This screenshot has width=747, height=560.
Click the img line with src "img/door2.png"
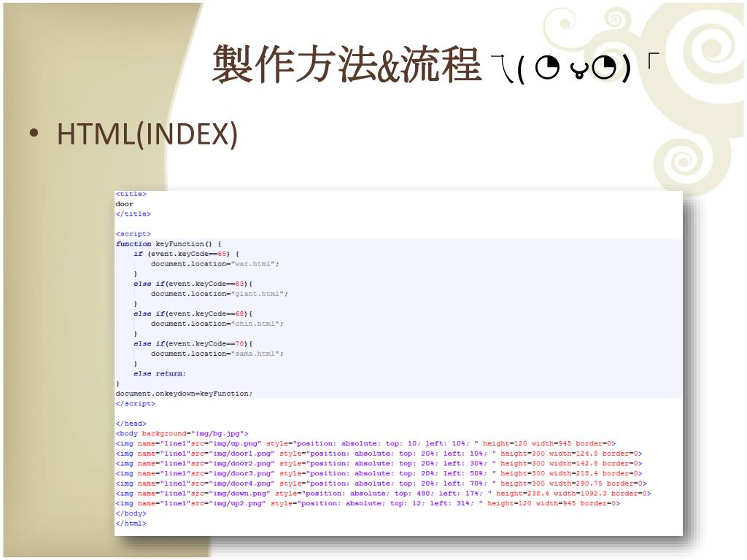point(379,464)
